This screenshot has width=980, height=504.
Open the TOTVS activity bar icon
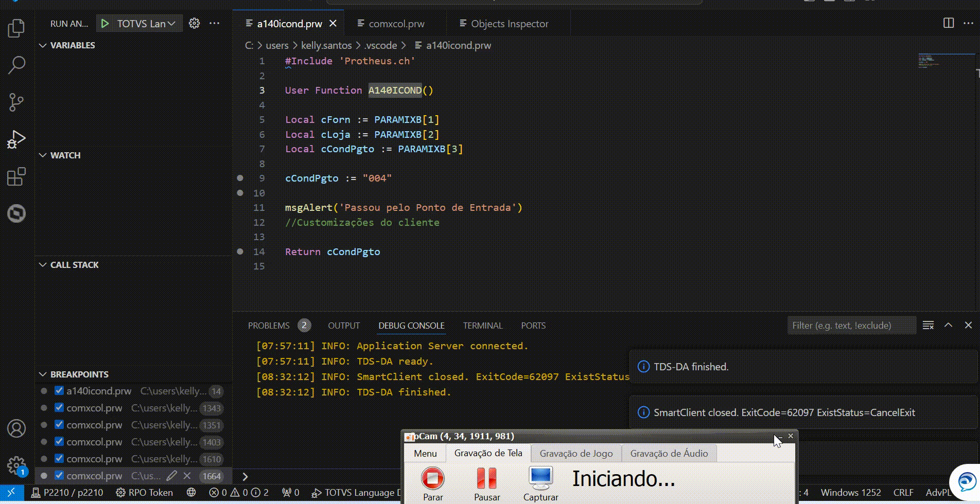pyautogui.click(x=16, y=213)
